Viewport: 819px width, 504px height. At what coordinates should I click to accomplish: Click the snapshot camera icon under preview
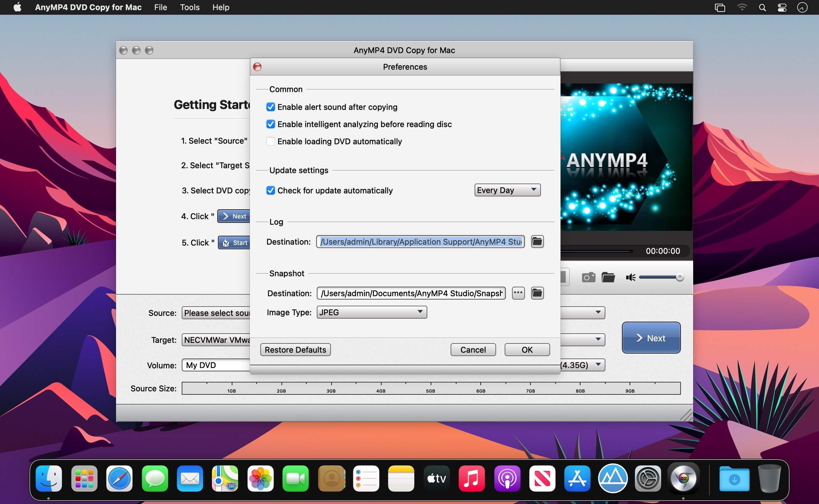click(588, 277)
